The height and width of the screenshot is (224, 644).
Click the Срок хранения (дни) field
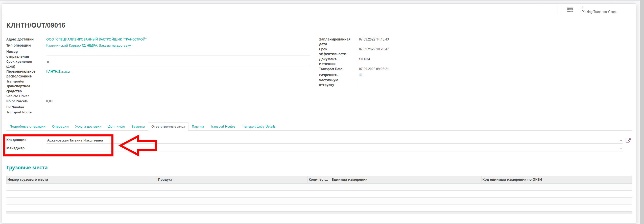pos(178,62)
